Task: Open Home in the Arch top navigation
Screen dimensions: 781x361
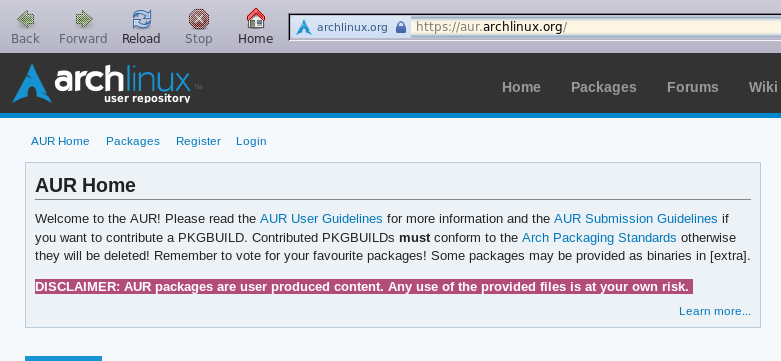Action: click(x=521, y=87)
